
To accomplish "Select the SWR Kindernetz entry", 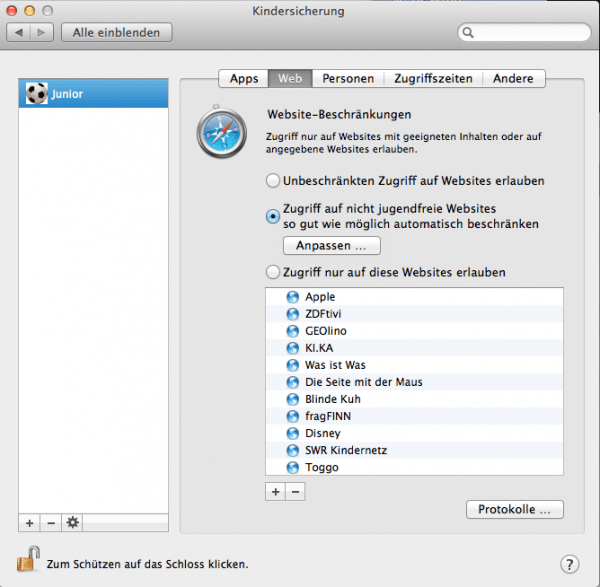I will 414,450.
